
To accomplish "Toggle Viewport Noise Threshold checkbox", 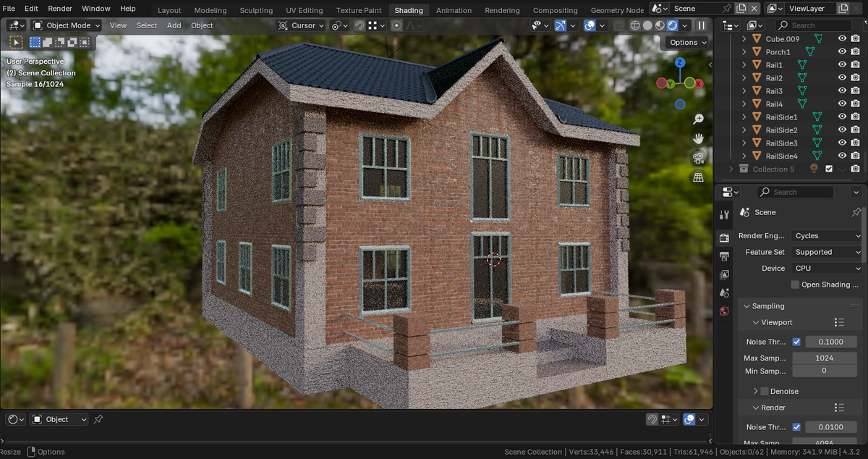I will 796,342.
